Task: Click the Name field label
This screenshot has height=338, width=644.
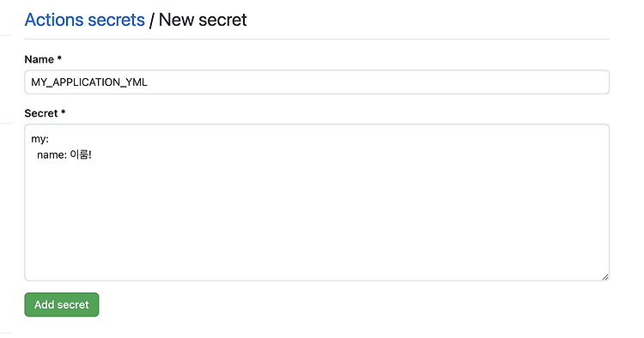Action: point(39,59)
